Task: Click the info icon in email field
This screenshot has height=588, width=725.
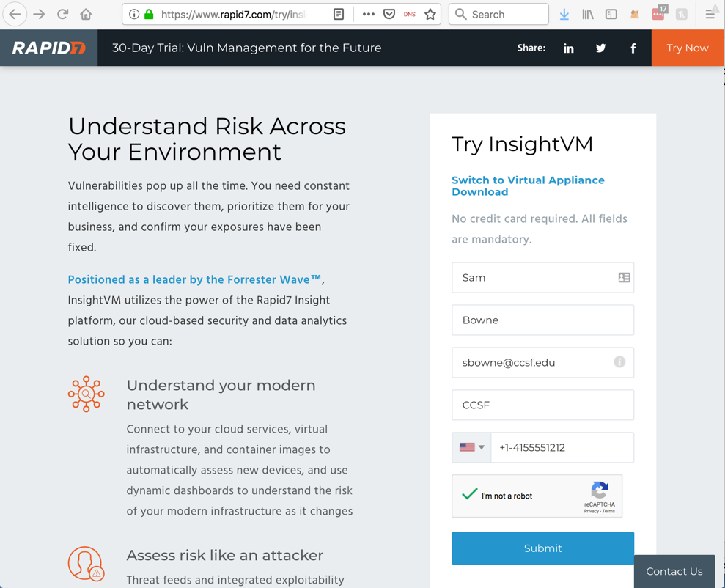Action: (x=619, y=362)
